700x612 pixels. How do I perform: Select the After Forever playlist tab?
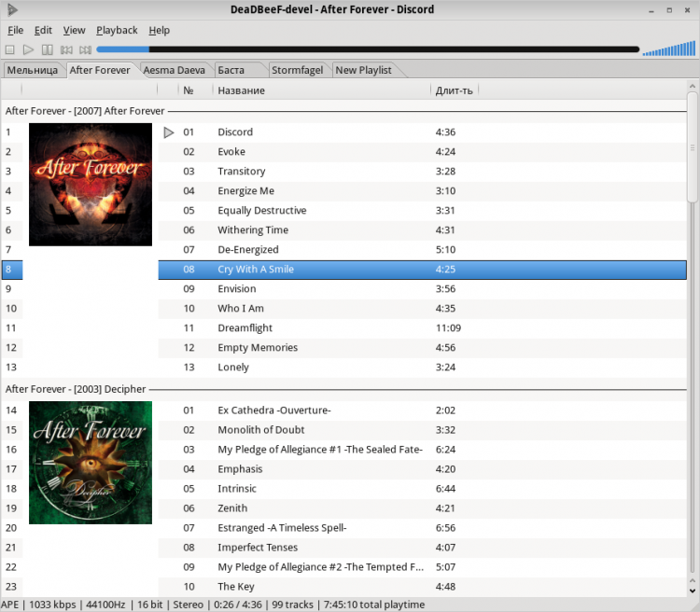coord(100,70)
